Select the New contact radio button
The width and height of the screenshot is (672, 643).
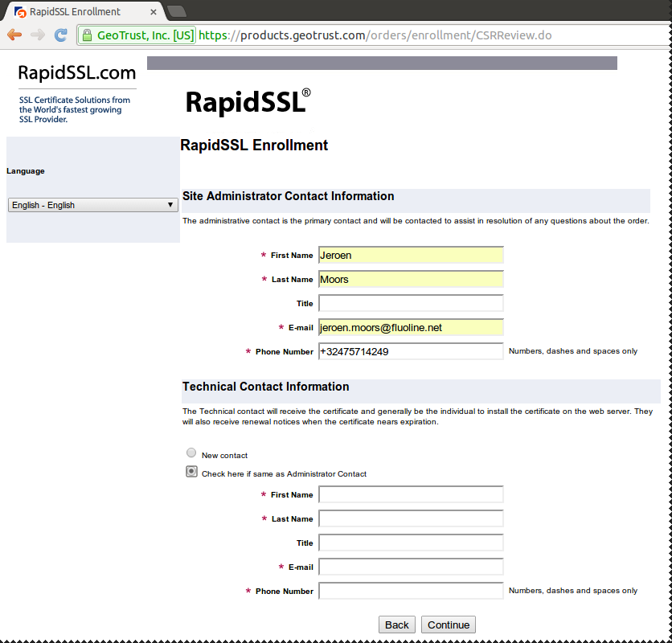(191, 453)
